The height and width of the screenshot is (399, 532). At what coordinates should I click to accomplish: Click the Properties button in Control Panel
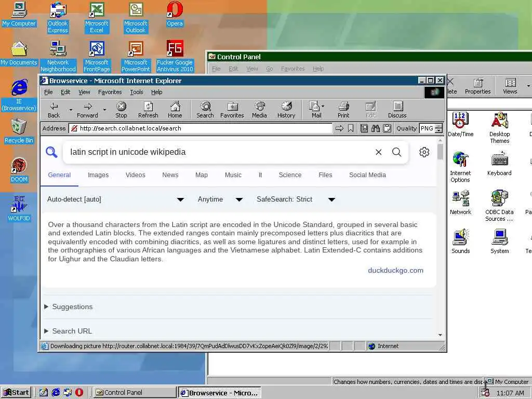[x=478, y=86]
